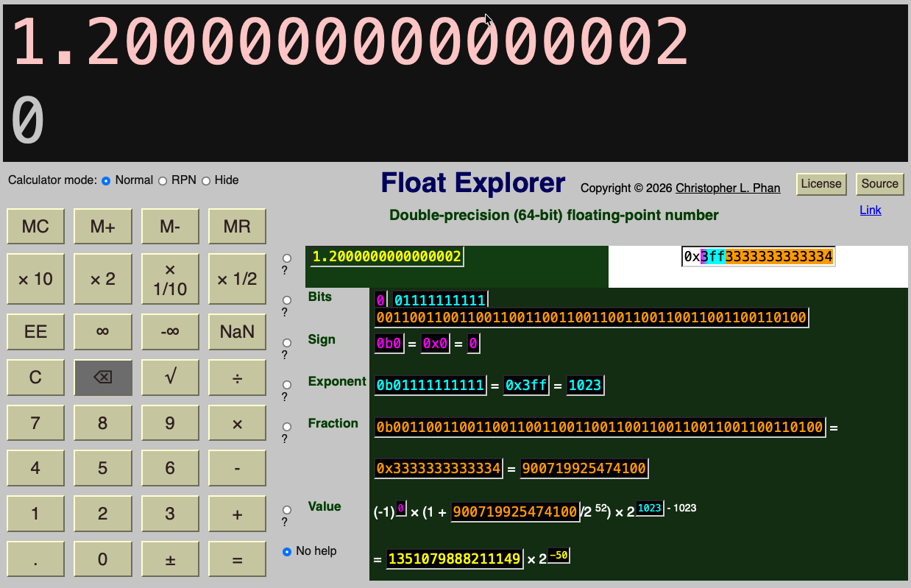This screenshot has height=588, width=911.
Task: Select the help radio for Fraction
Action: point(287,427)
